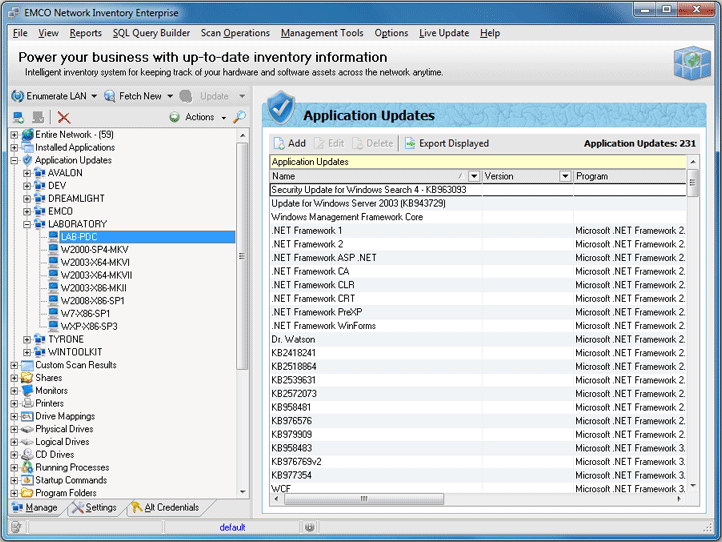Click the magnifier search icon beside Actions
Viewport: 722px width, 542px height.
pyautogui.click(x=239, y=117)
